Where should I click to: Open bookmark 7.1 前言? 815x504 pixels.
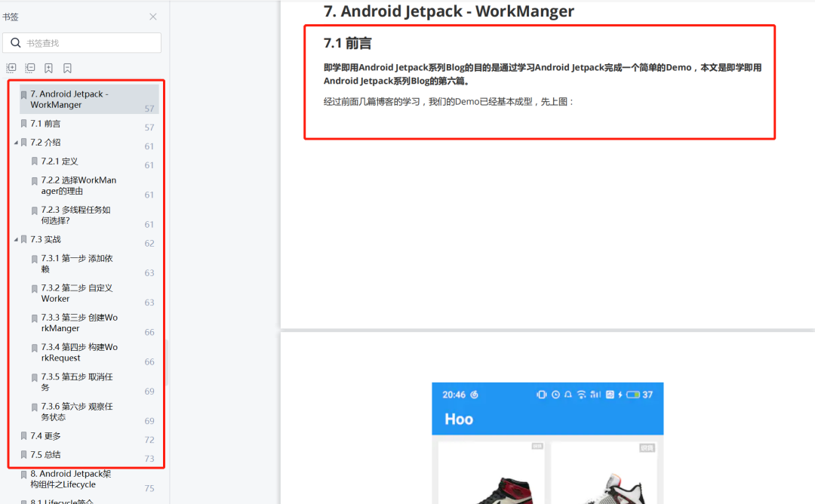[x=45, y=124]
